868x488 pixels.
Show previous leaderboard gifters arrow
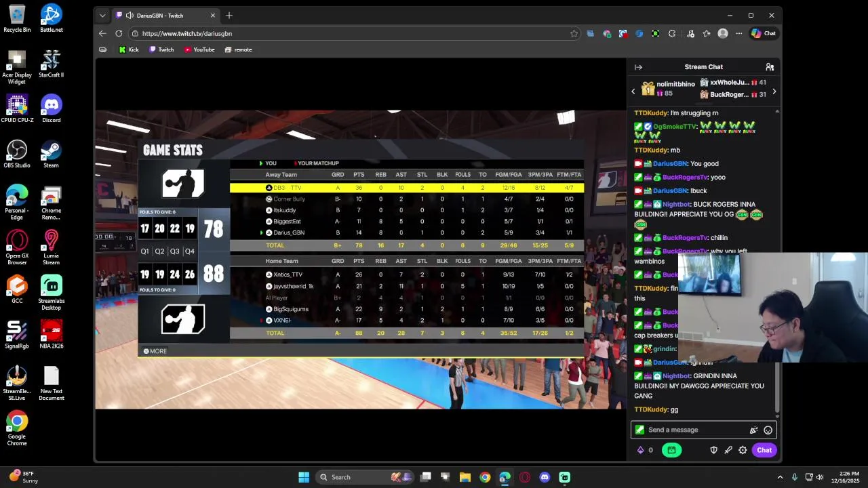pos(633,91)
